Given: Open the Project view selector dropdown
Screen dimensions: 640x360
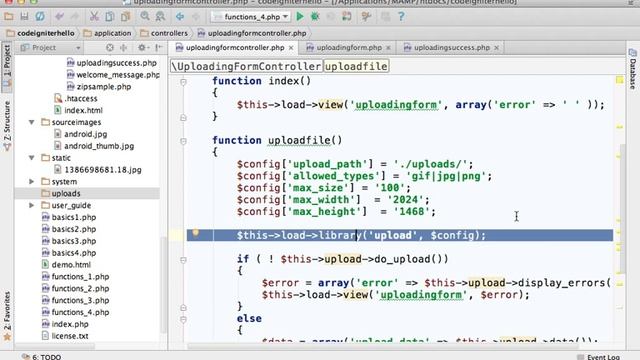Looking at the screenshot, I should 51,48.
